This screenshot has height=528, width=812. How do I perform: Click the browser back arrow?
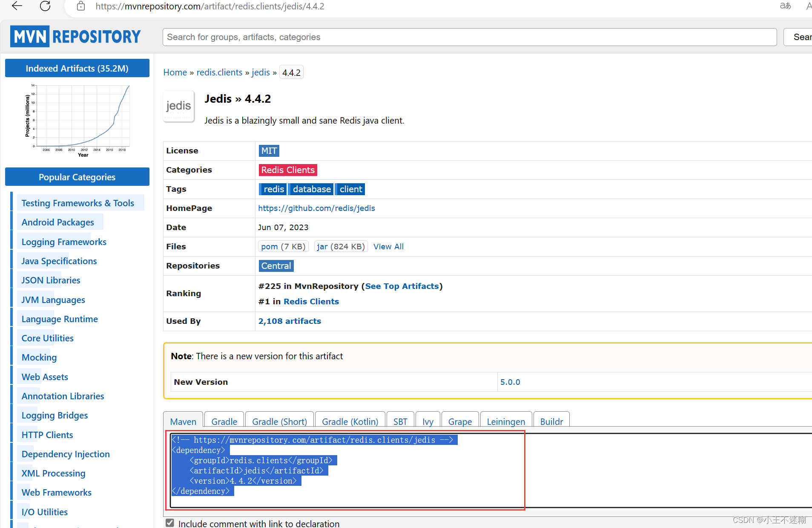[x=17, y=6]
